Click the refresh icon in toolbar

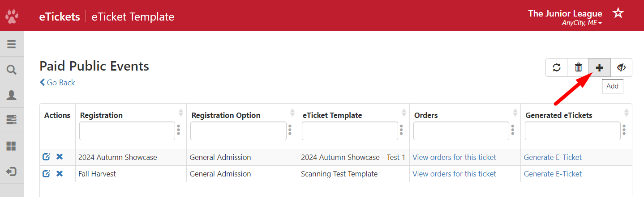click(556, 67)
